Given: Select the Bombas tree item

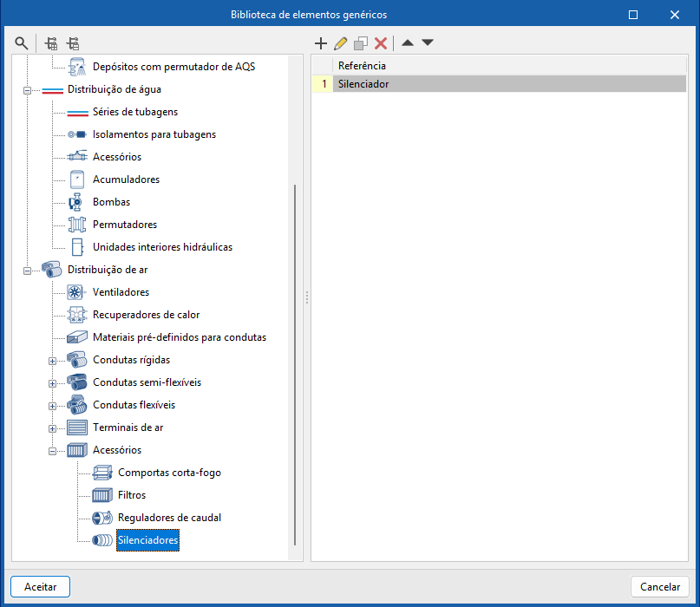Looking at the screenshot, I should [x=111, y=202].
